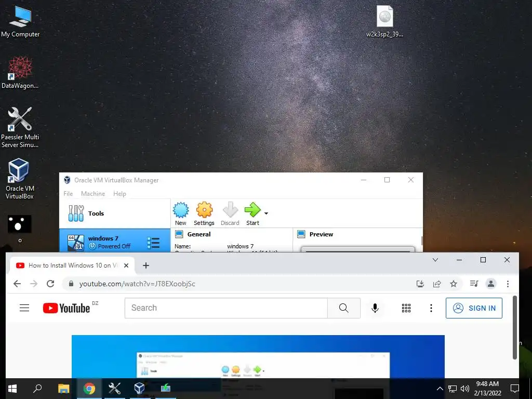Expand the Start button dropdown arrow

tap(267, 214)
